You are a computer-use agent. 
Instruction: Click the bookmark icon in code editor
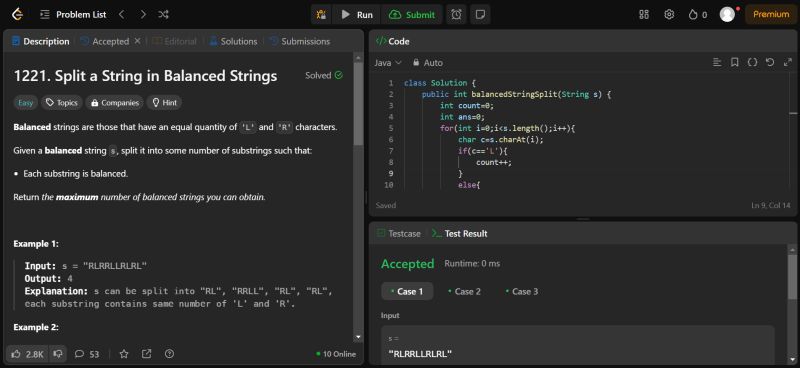coord(735,62)
